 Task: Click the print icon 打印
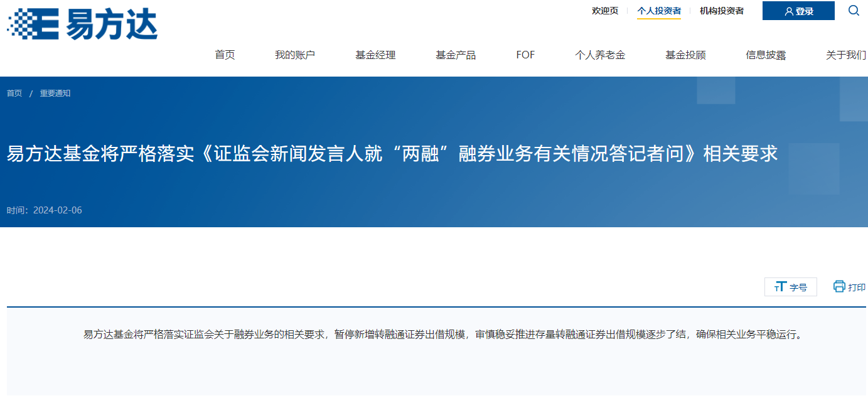[x=849, y=287]
